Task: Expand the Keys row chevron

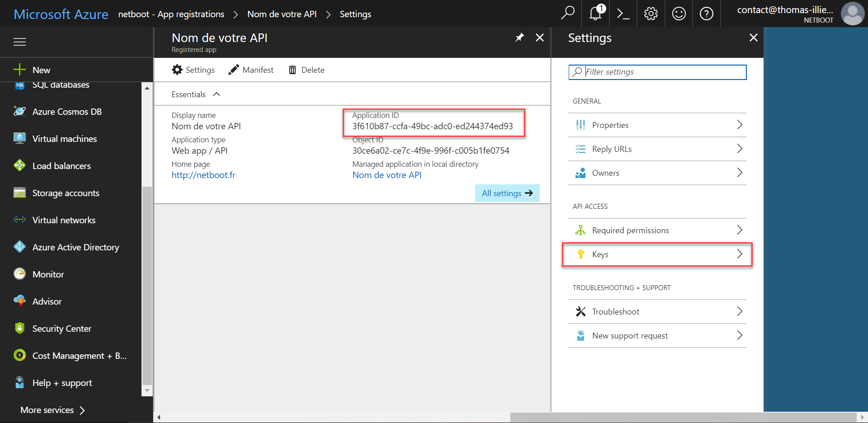Action: point(740,254)
